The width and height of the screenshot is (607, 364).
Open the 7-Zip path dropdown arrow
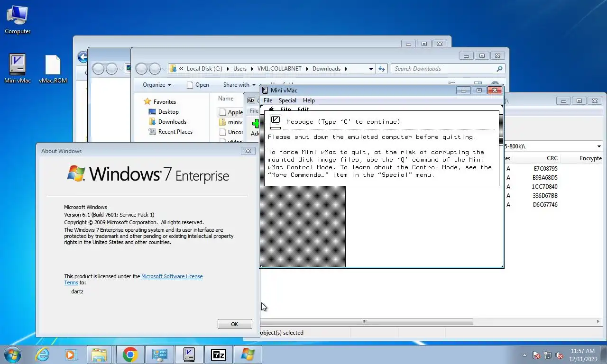coord(599,146)
